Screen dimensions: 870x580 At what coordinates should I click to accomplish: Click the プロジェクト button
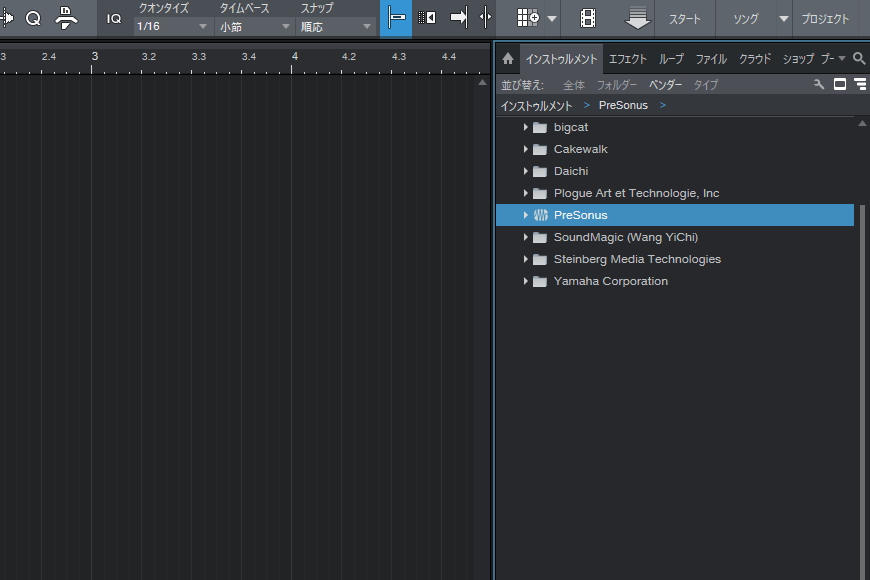[x=825, y=19]
